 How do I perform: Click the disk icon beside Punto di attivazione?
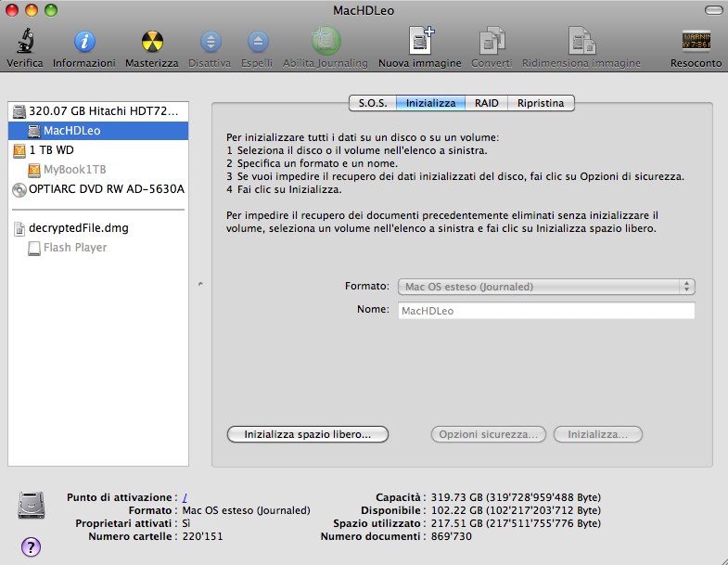click(x=32, y=505)
